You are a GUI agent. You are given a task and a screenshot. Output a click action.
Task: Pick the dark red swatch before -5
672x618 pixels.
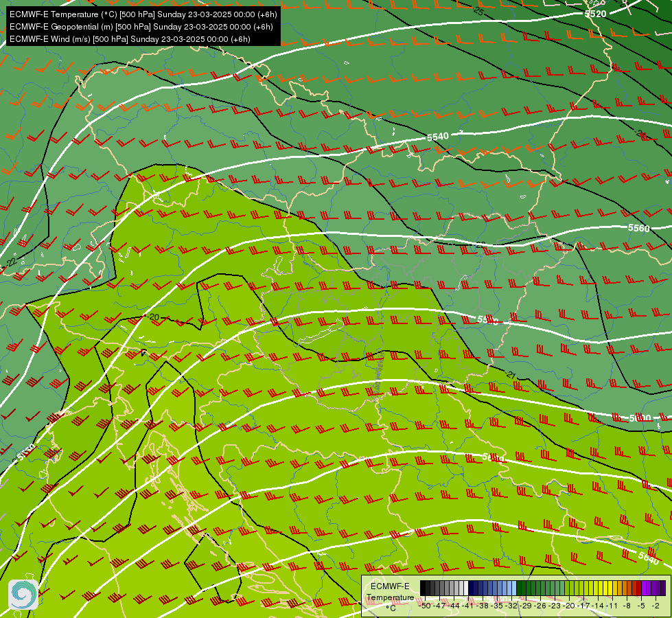640,588
